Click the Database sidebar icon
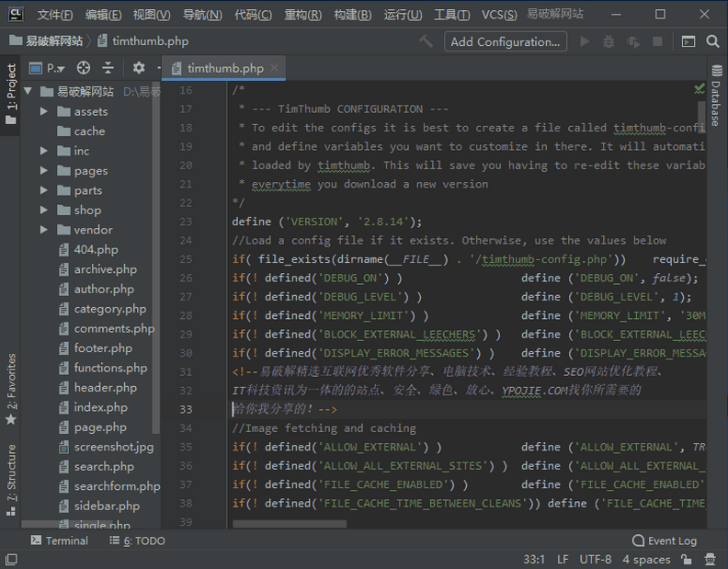The width and height of the screenshot is (728, 569). pos(717,71)
